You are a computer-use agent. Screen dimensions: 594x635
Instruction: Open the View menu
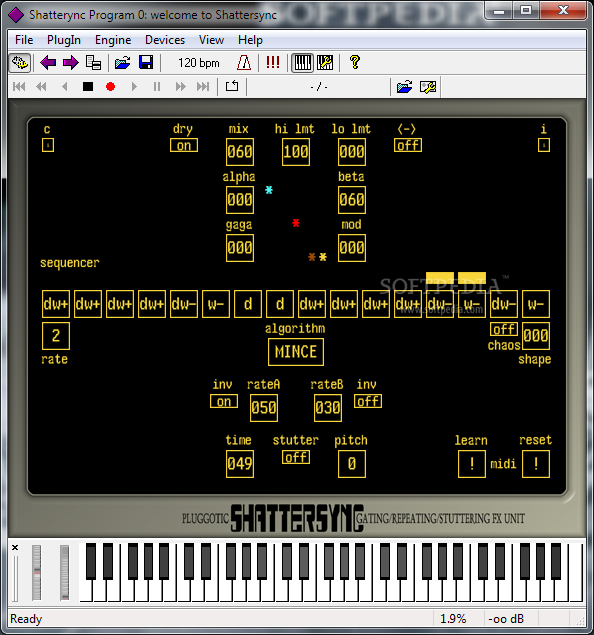point(211,40)
